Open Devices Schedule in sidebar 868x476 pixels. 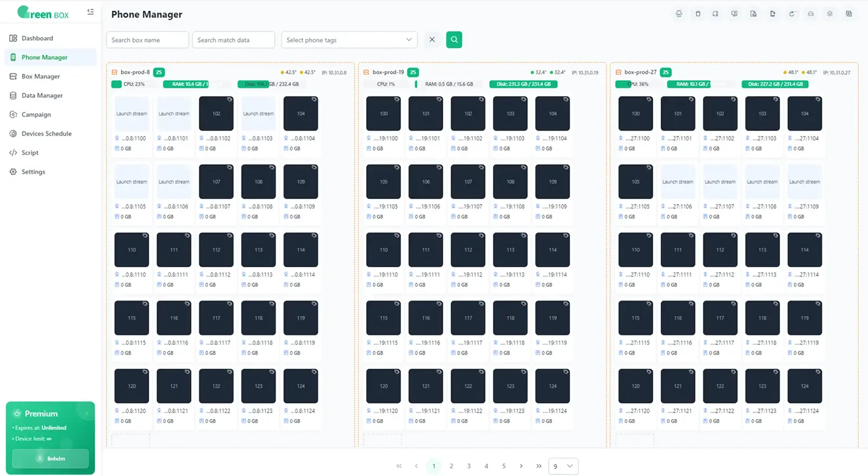[50, 133]
